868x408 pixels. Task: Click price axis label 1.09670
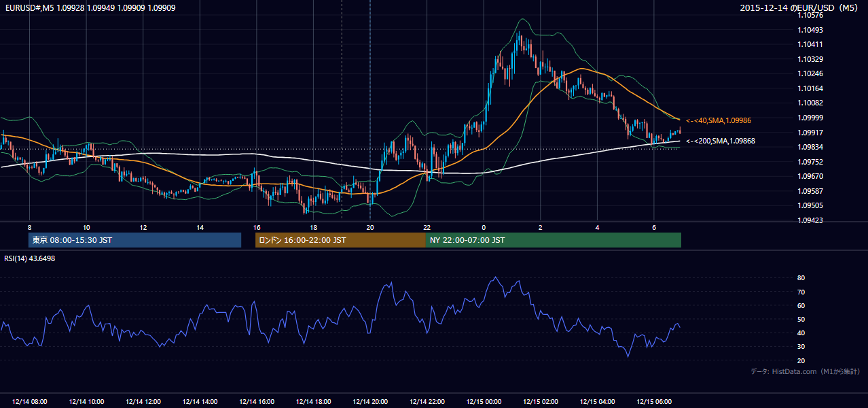point(810,176)
